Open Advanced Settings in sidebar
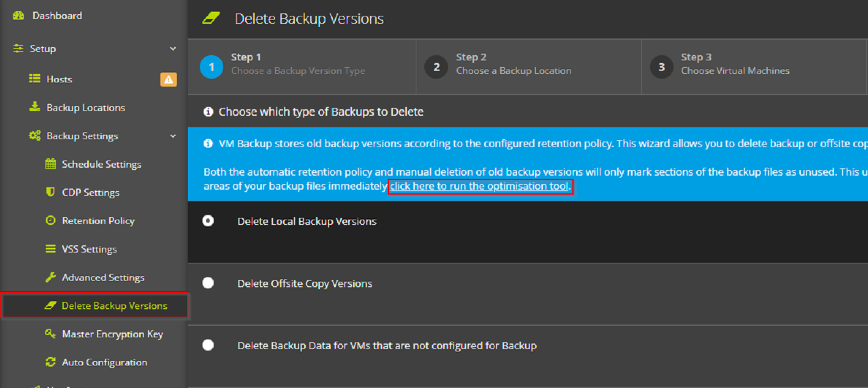868x388 pixels. click(103, 278)
